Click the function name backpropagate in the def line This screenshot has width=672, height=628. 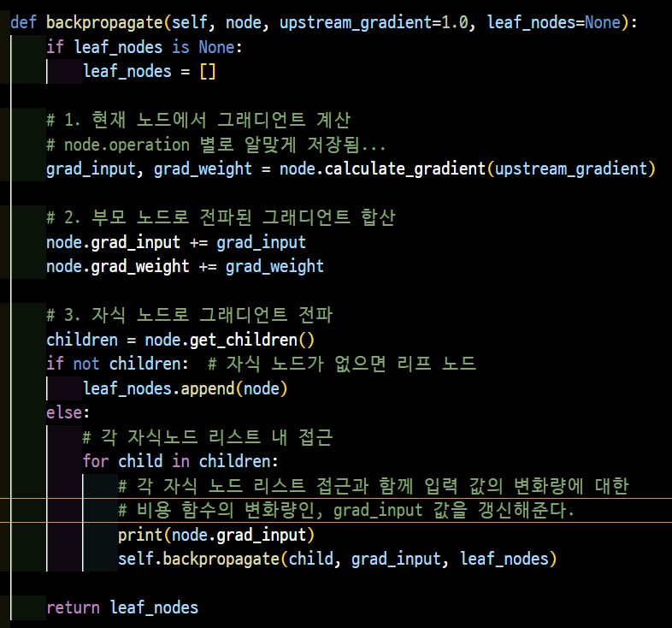point(104,22)
